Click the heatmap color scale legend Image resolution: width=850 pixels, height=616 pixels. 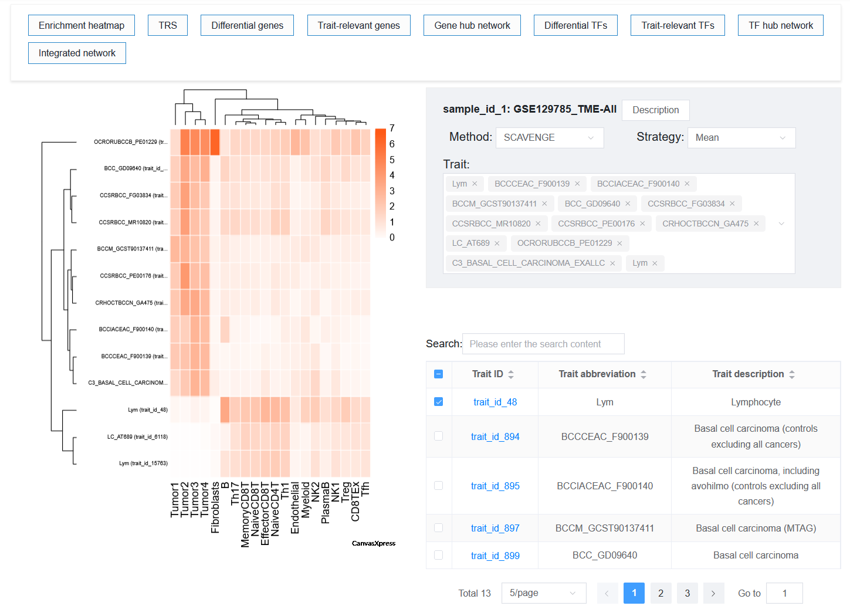pos(380,182)
